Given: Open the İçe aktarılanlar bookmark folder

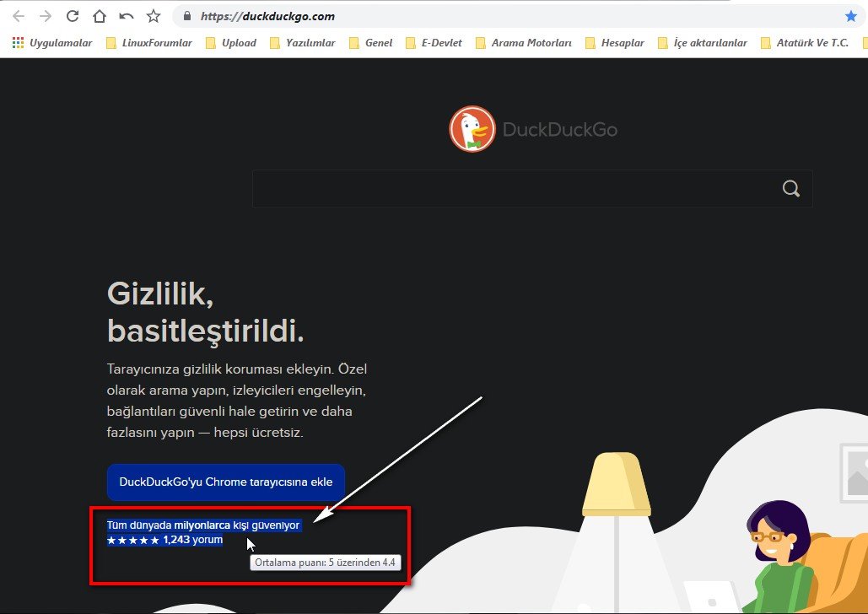Looking at the screenshot, I should (702, 43).
